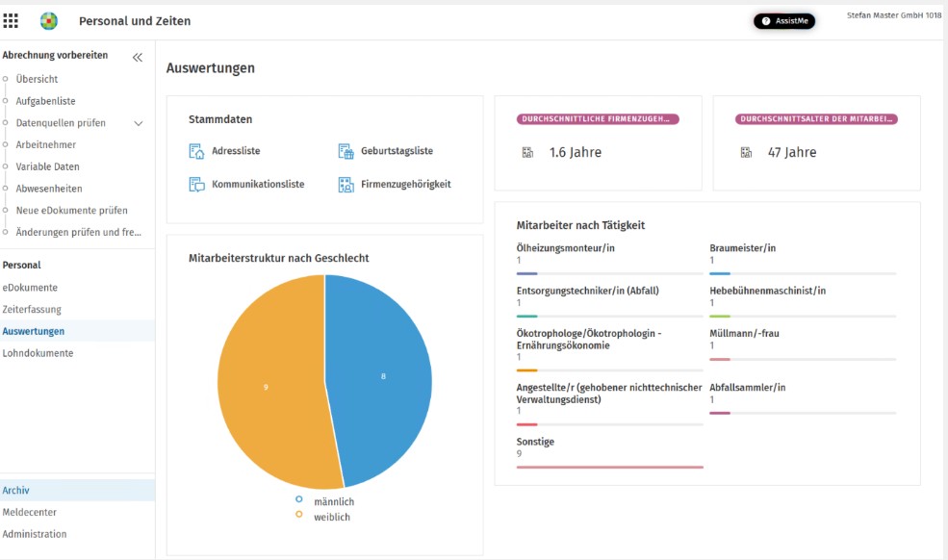Click the 1.6 Jahre value
This screenshot has width=948, height=560.
pos(575,152)
